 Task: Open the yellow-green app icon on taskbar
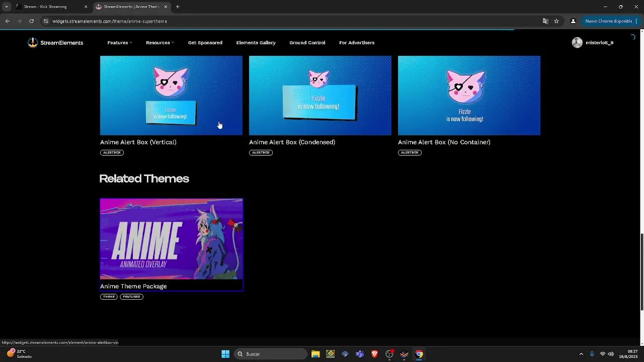[x=330, y=354]
